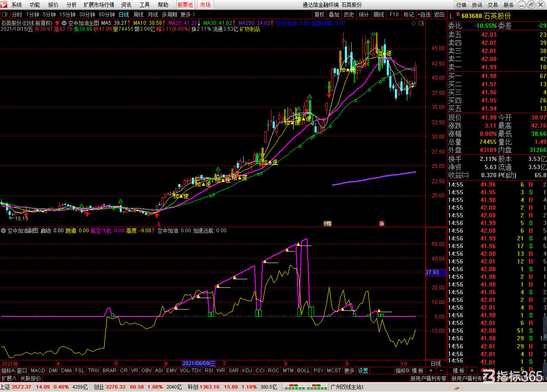Image resolution: width=547 pixels, height=392 pixels.
Task: Click the diamond icon beside the main chart title
Action: tap(413, 23)
